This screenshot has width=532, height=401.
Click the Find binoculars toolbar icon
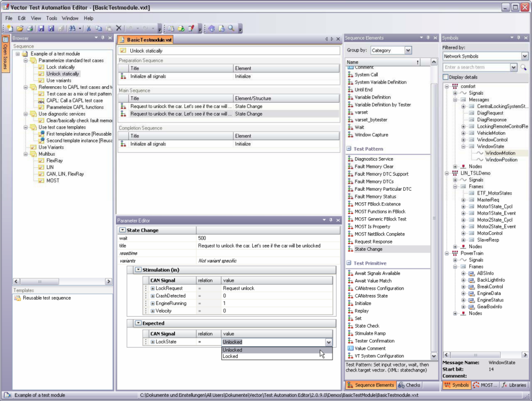pos(72,28)
